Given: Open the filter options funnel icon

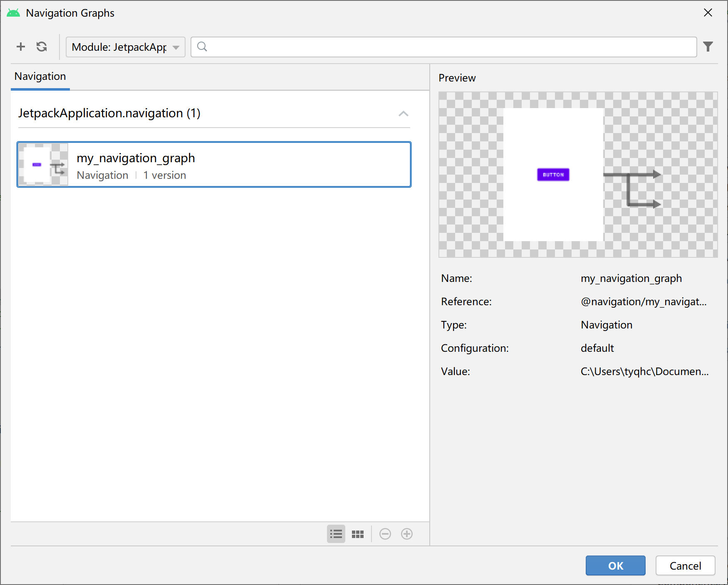Looking at the screenshot, I should coord(708,47).
